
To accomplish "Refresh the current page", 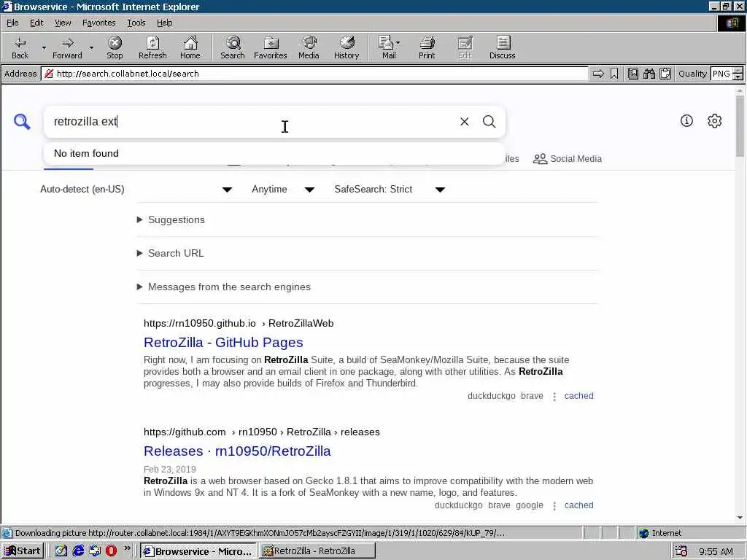I will click(152, 47).
